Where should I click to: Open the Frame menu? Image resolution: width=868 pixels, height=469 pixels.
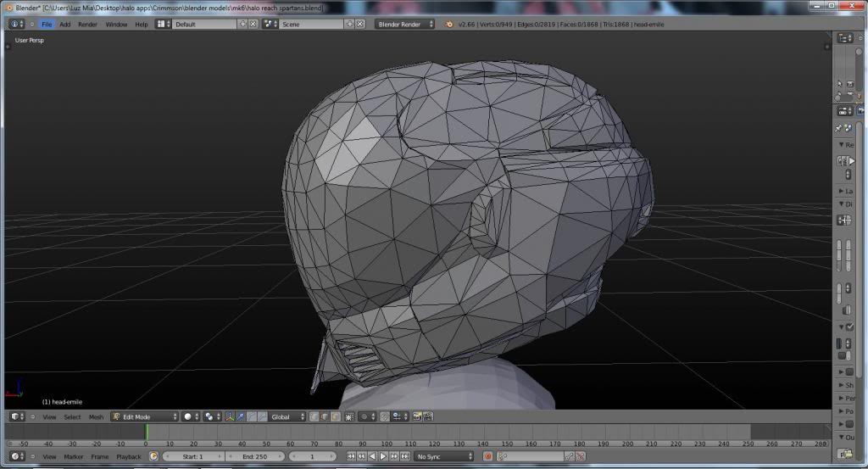click(100, 457)
